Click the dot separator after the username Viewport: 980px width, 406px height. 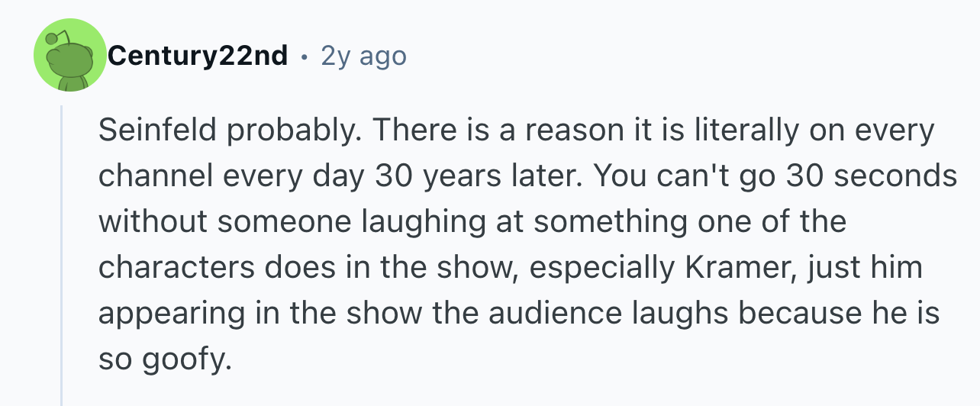[x=305, y=56]
